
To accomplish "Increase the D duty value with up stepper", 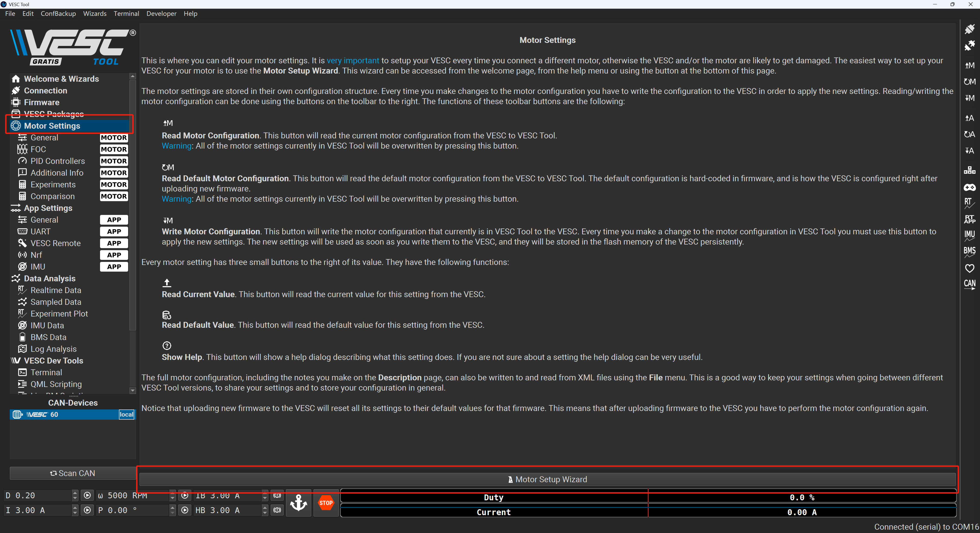I will (75, 493).
